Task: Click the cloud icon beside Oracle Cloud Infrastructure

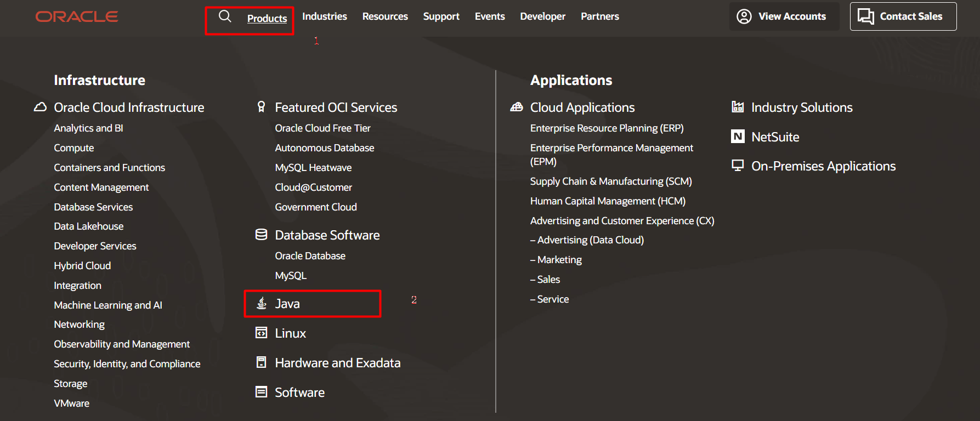Action: coord(40,107)
